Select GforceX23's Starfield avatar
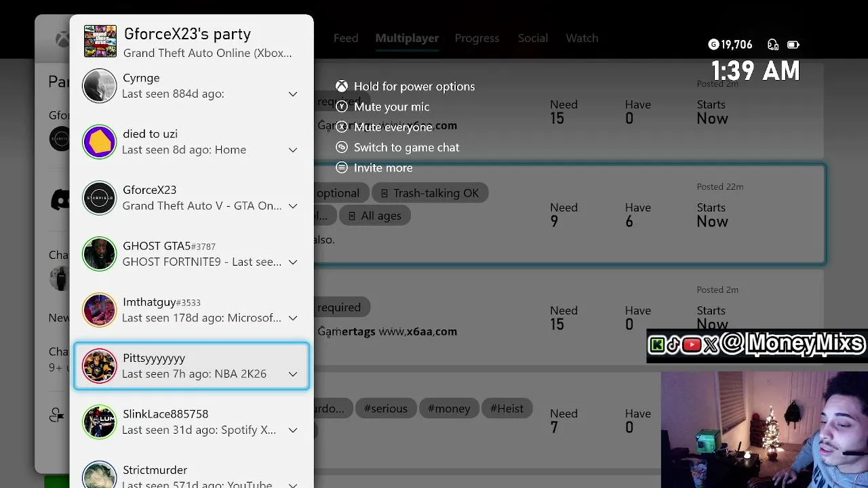868x488 pixels. (100, 198)
